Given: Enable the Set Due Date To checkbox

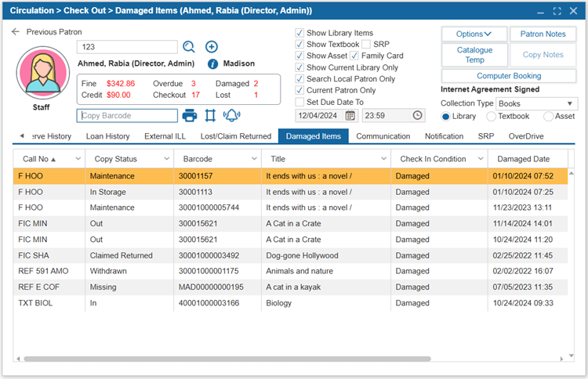Looking at the screenshot, I should (299, 102).
